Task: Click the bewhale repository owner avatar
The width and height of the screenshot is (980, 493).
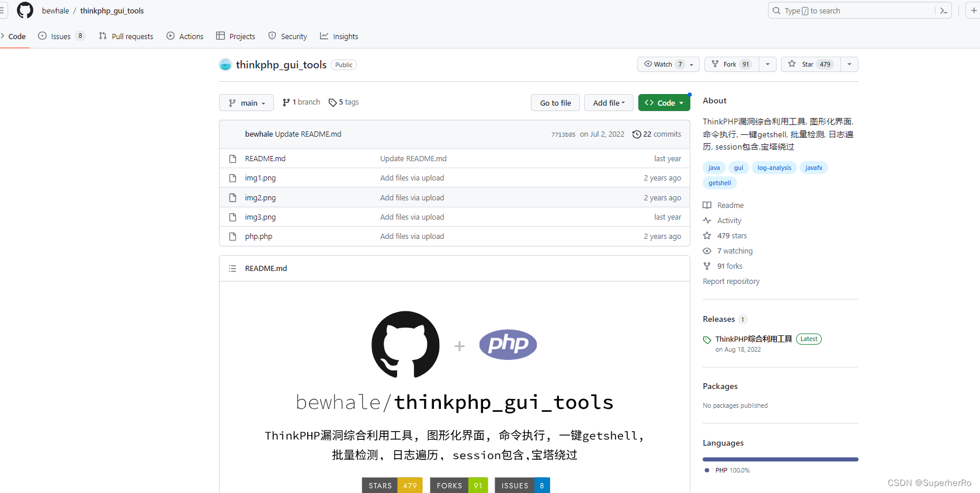Action: pos(225,65)
